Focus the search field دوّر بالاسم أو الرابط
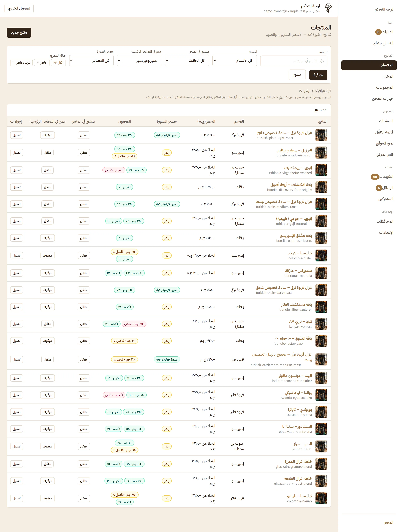Image resolution: width=400 pixels, height=532 pixels. [294, 61]
